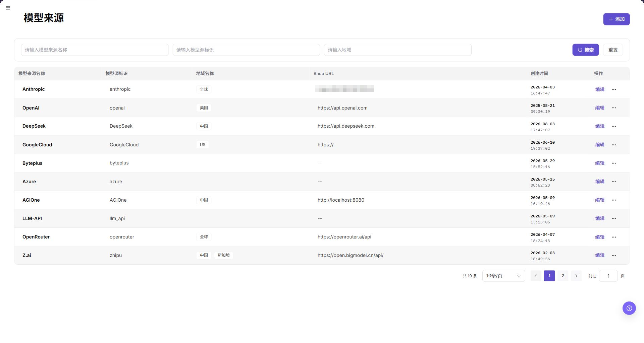Click the https://openrouter.ai/api URL cell
The height and width of the screenshot is (343, 644).
pyautogui.click(x=344, y=237)
